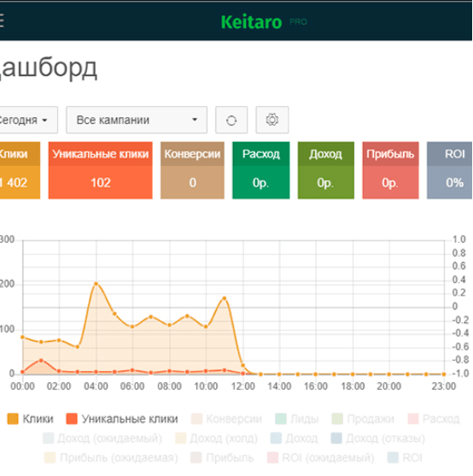Viewport: 473px width, 476px height.
Task: Open the hamburger menu icon
Action: click(x=1, y=21)
